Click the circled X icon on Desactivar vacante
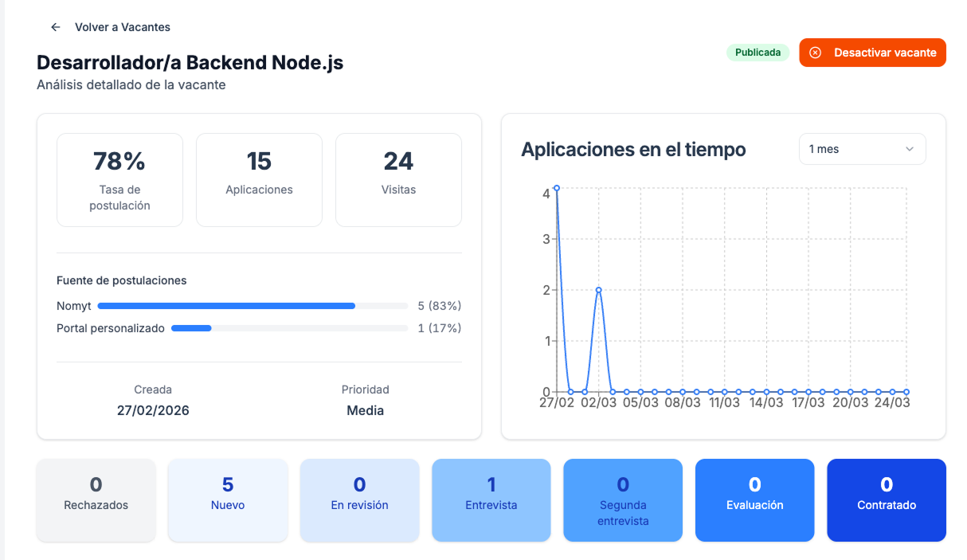This screenshot has width=967, height=560. click(816, 53)
